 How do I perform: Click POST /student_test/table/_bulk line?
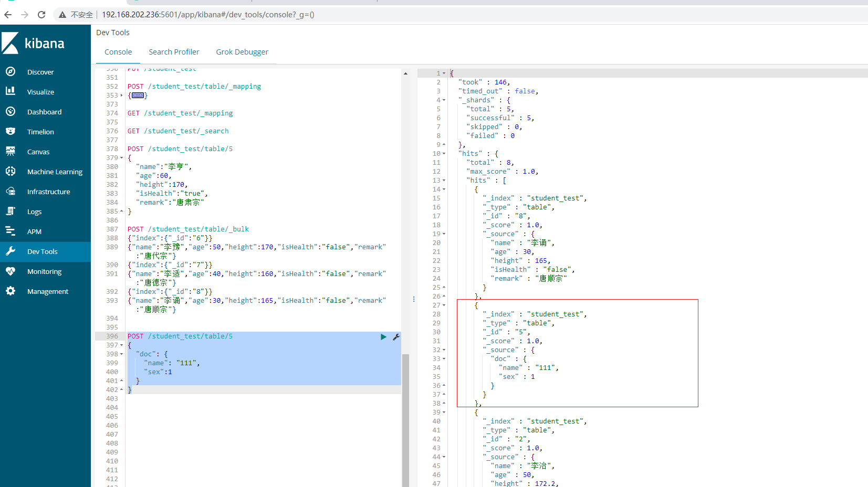(x=188, y=229)
